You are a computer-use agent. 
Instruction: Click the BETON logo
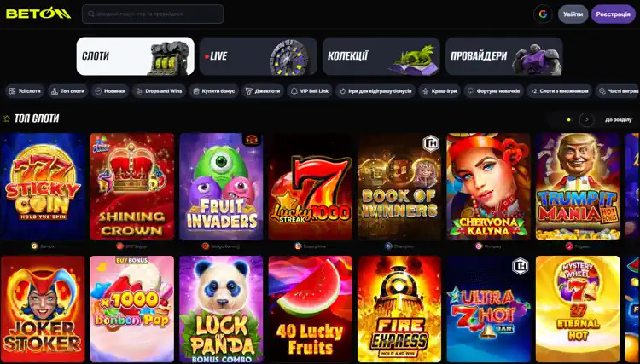click(38, 13)
